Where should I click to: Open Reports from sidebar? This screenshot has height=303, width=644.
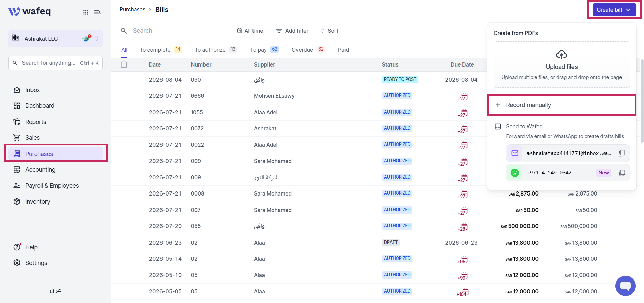[x=36, y=122]
